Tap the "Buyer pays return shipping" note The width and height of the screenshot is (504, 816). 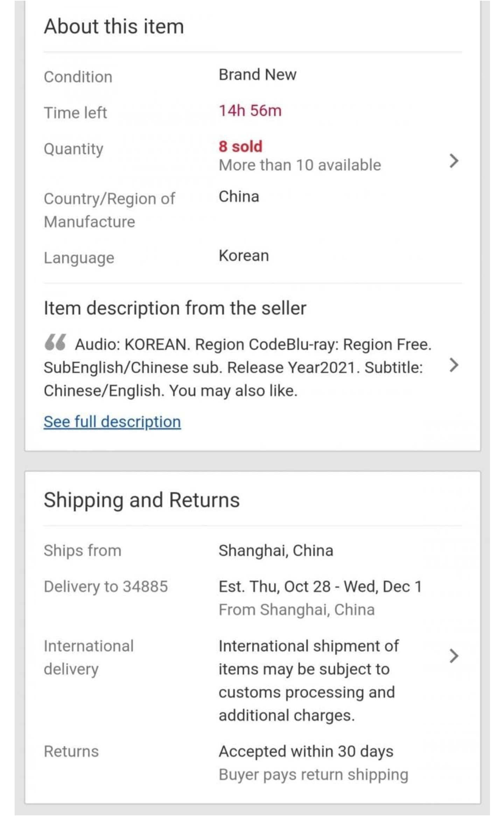tap(313, 775)
